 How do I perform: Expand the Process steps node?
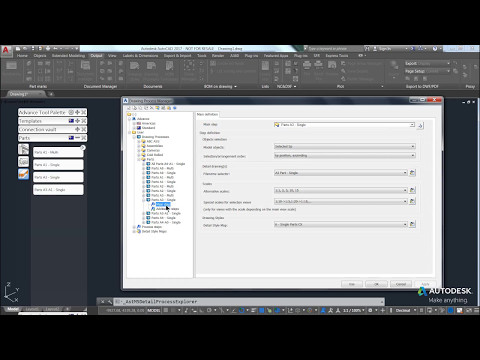click(134, 227)
